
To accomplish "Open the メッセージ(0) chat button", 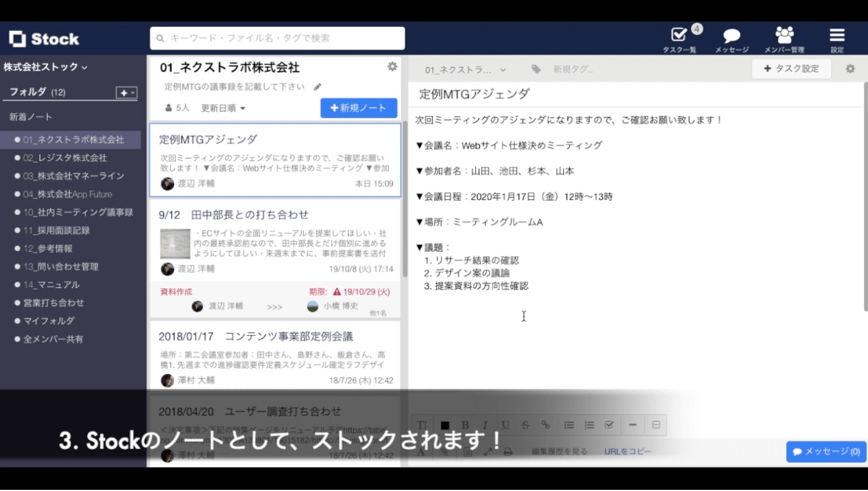I will (826, 451).
